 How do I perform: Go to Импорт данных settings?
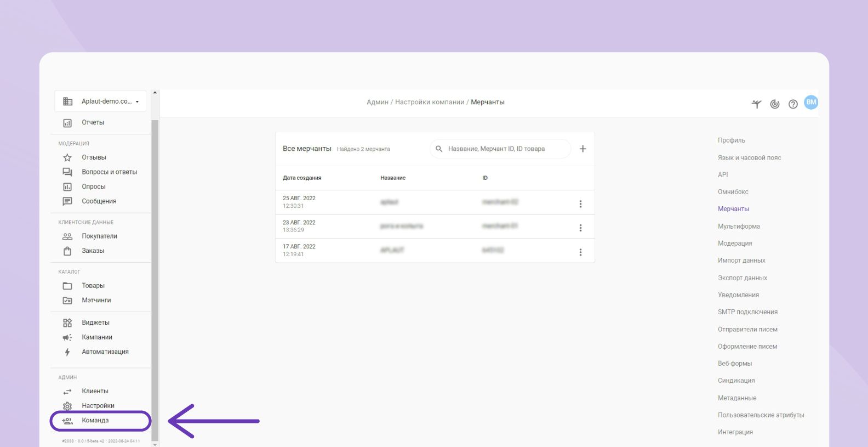point(741,261)
